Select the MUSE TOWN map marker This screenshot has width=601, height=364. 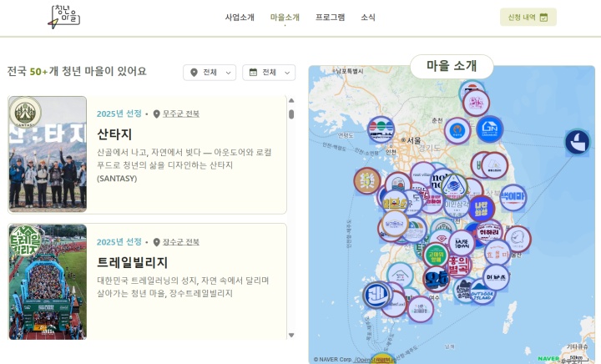pos(462,243)
